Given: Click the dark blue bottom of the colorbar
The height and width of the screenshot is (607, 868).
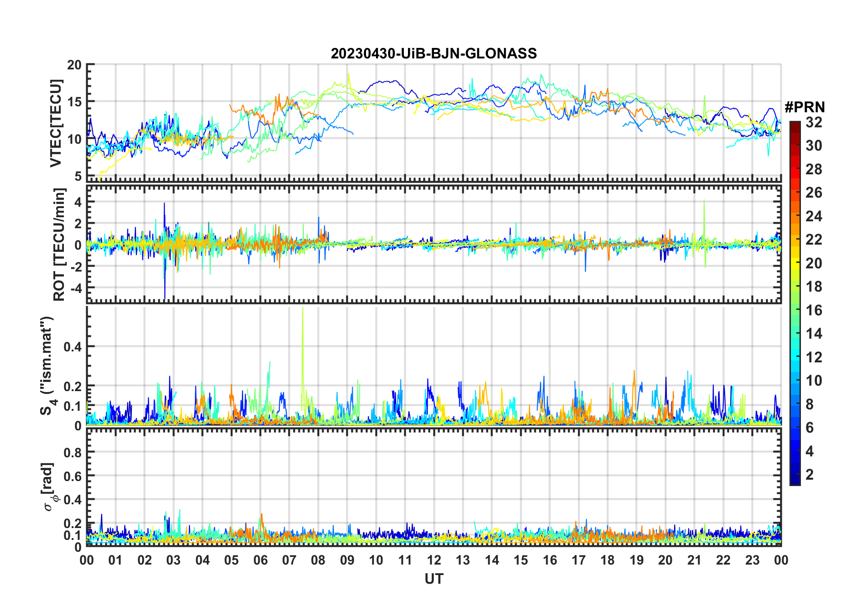Looking at the screenshot, I should coord(795,481).
